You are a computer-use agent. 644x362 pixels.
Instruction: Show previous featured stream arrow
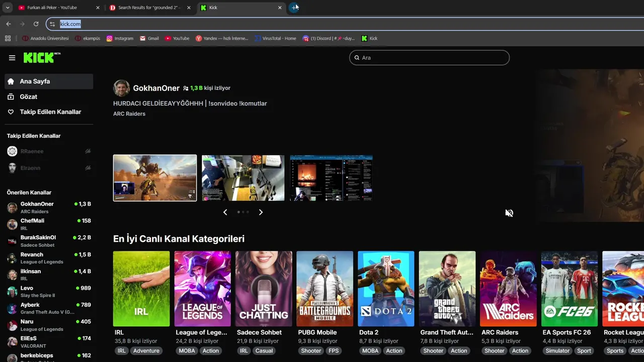[x=225, y=212]
